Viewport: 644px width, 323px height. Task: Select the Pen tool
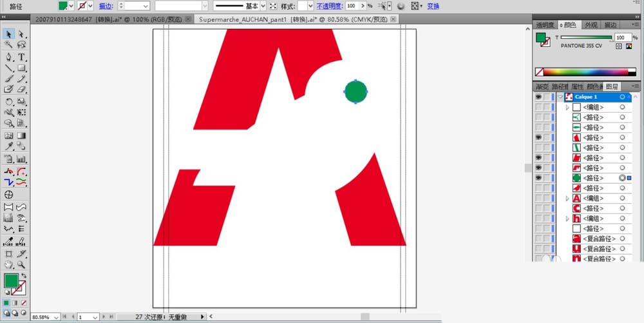tap(8, 57)
